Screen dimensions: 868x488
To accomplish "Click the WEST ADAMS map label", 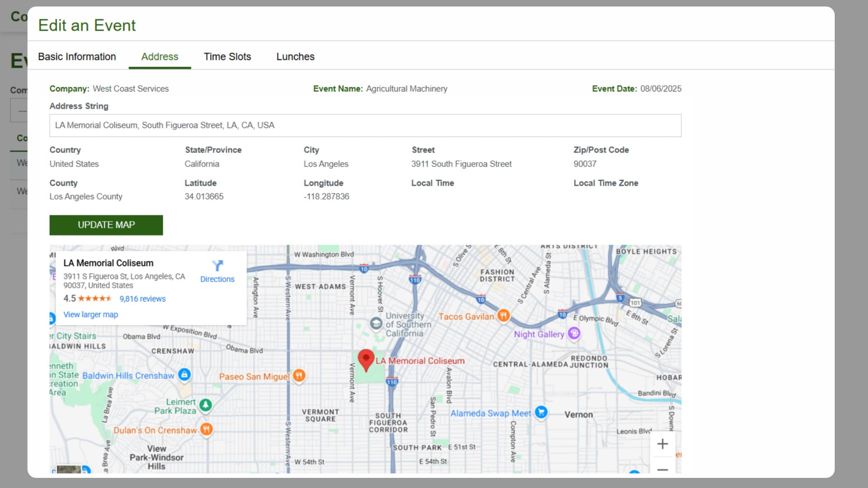I will click(x=320, y=287).
